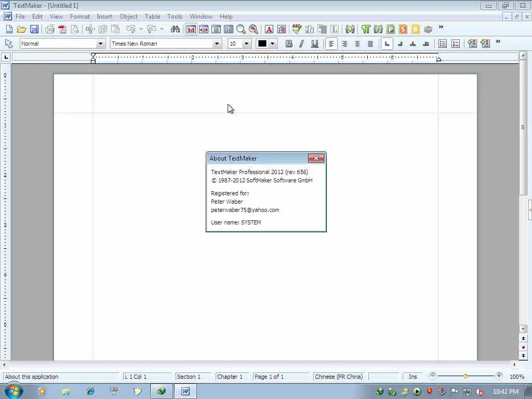Click the green P PlanMaker icon
The width and height of the screenshot is (532, 399).
coord(391,30)
